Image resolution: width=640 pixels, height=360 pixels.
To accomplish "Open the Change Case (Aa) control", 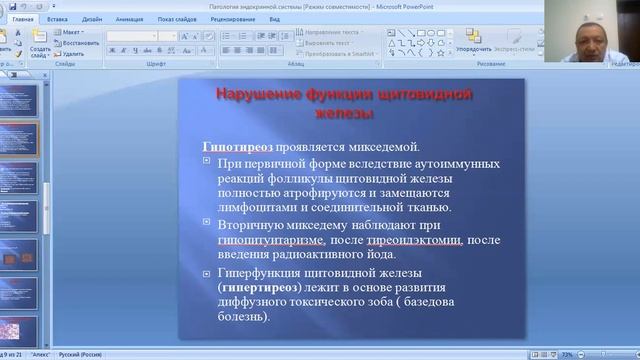I will (x=187, y=50).
